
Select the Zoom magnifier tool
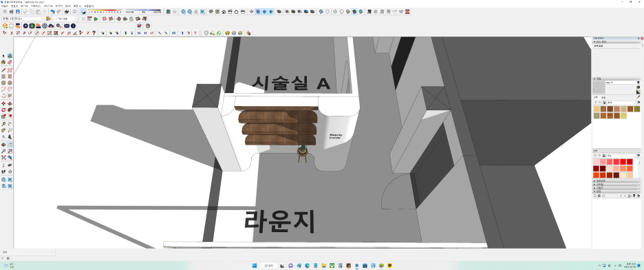point(3,151)
